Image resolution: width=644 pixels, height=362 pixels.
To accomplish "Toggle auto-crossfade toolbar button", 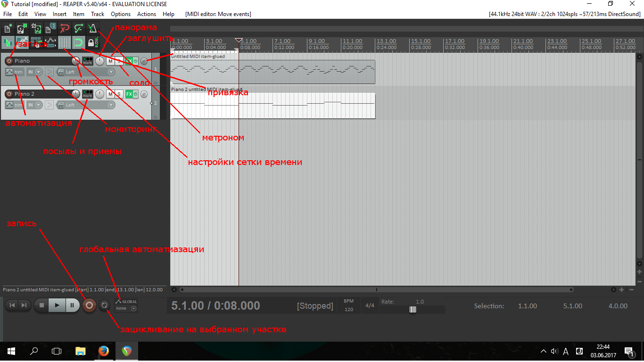I will [8, 42].
